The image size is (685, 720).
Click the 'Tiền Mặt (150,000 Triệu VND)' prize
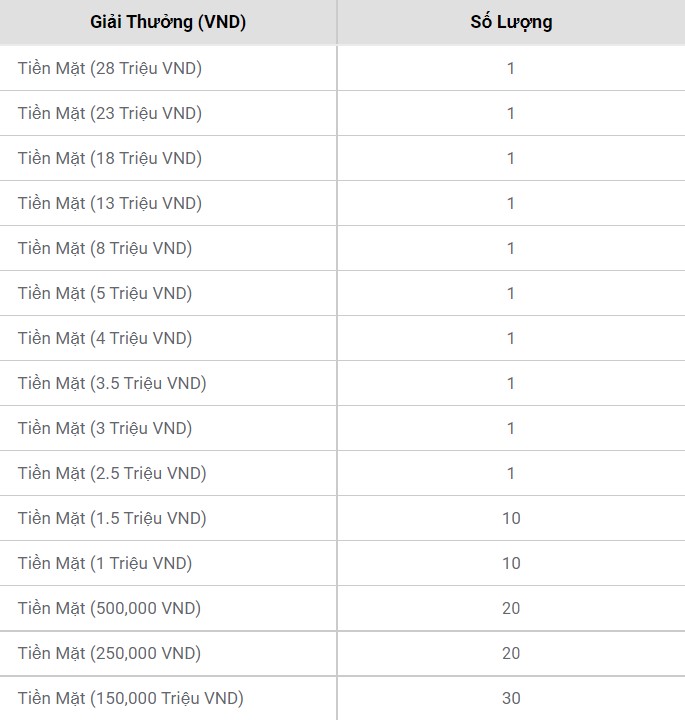[x=130, y=698]
